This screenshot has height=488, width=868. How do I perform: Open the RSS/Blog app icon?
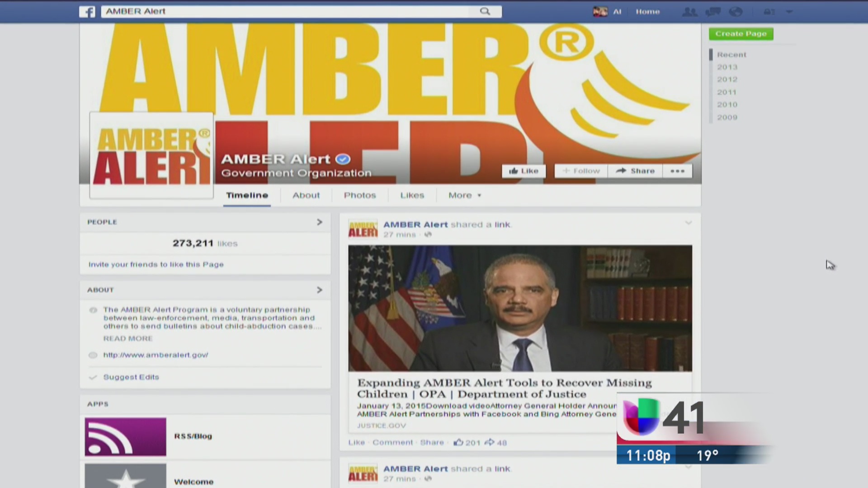[125, 436]
